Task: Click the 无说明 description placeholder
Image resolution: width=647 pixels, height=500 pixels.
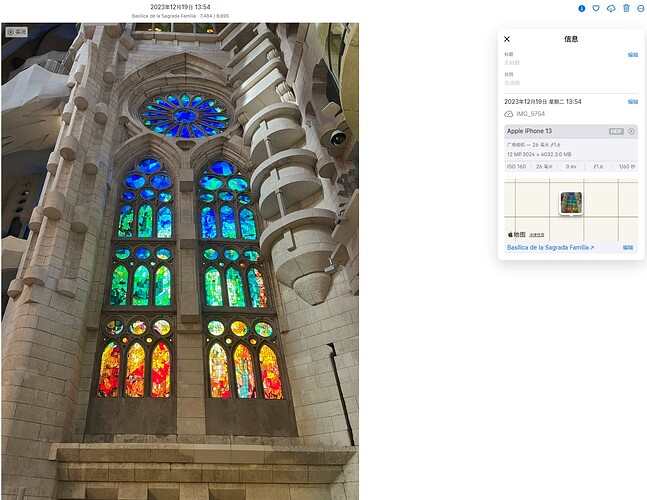Action: coord(512,83)
